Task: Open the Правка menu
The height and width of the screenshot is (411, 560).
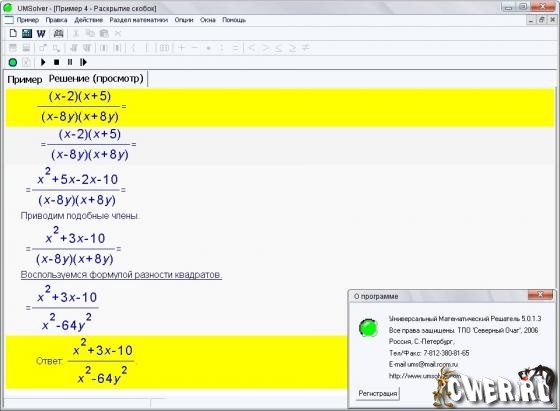Action: click(56, 20)
